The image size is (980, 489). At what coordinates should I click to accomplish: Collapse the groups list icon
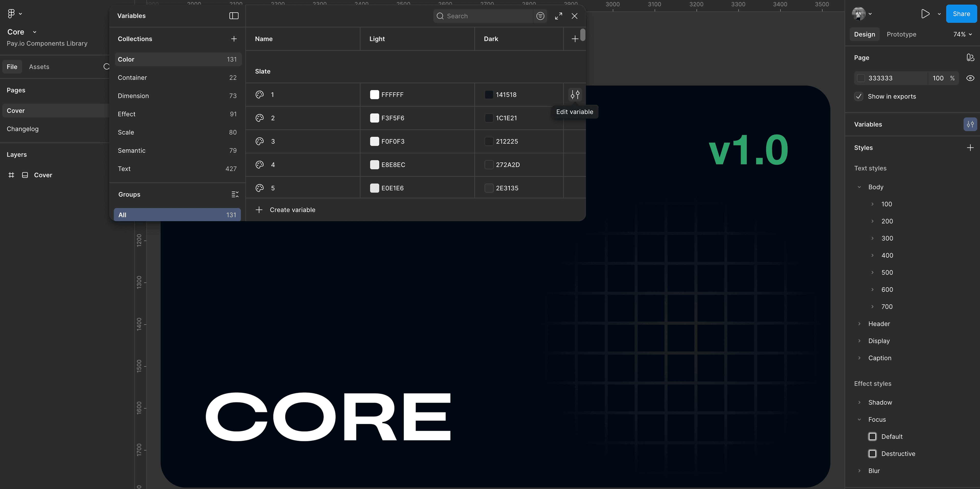tap(235, 195)
